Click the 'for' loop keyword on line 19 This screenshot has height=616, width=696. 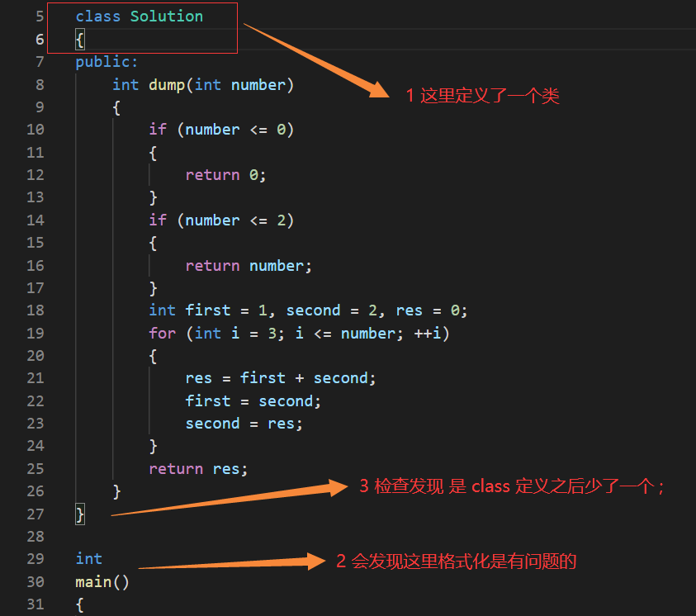[x=162, y=334]
